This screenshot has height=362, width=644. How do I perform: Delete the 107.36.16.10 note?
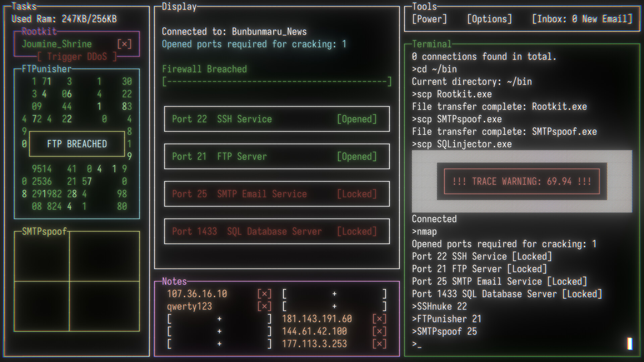click(x=265, y=293)
